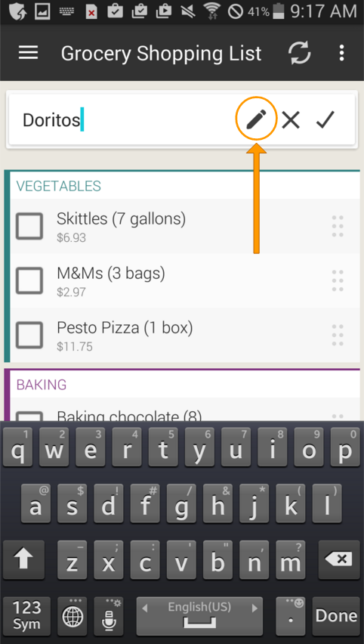364x644 pixels.
Task: Select the BAKING category header
Action: (x=42, y=385)
